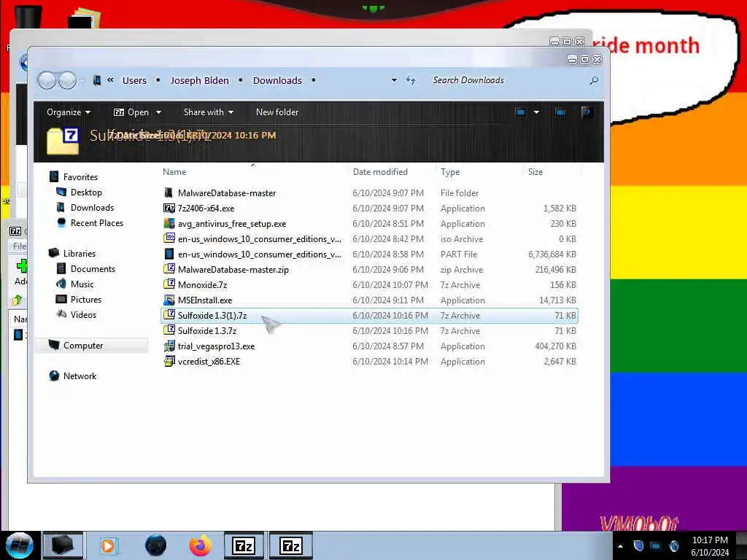Click into the Search Downloads field
747x560 pixels.
click(508, 80)
